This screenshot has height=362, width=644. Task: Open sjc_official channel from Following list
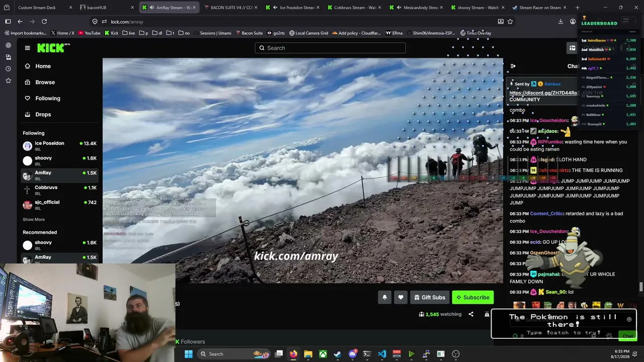(59, 205)
